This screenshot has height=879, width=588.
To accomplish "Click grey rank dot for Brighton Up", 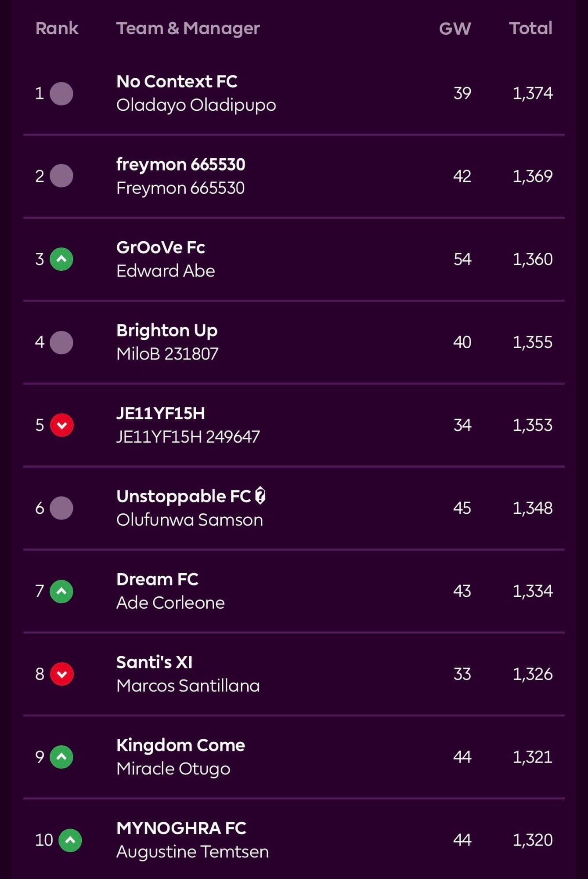I will pos(61,342).
